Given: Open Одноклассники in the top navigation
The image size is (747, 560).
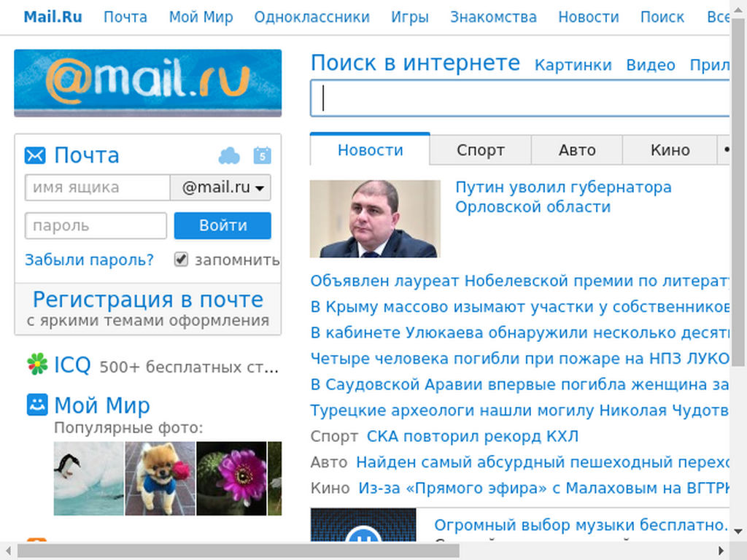Looking at the screenshot, I should pyautogui.click(x=312, y=17).
